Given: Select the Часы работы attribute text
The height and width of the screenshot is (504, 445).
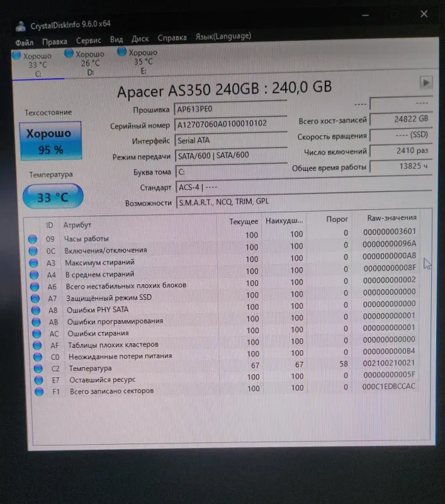Looking at the screenshot, I should tap(86, 239).
